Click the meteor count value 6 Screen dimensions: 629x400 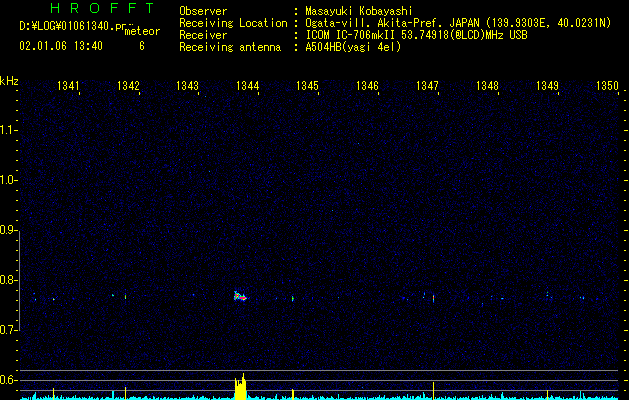pyautogui.click(x=142, y=46)
